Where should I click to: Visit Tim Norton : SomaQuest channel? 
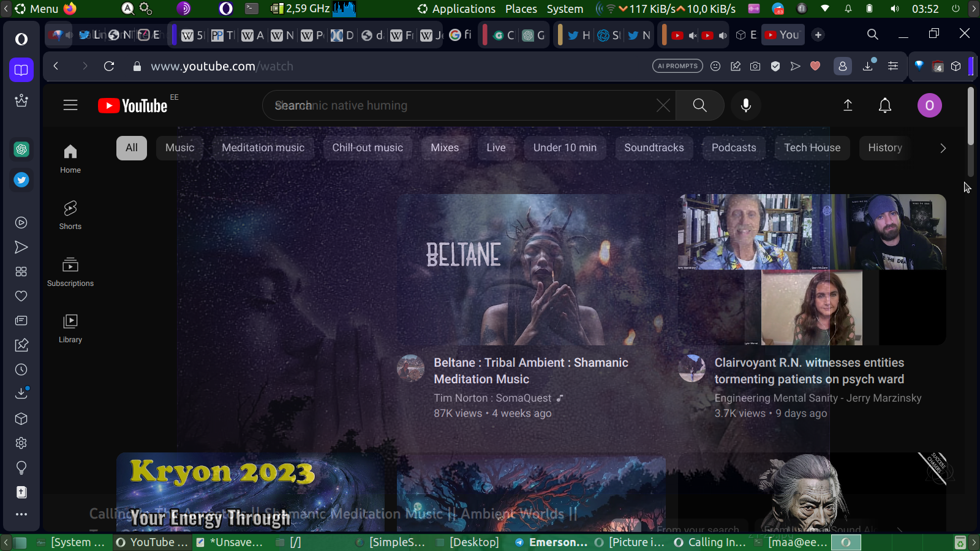pyautogui.click(x=492, y=398)
